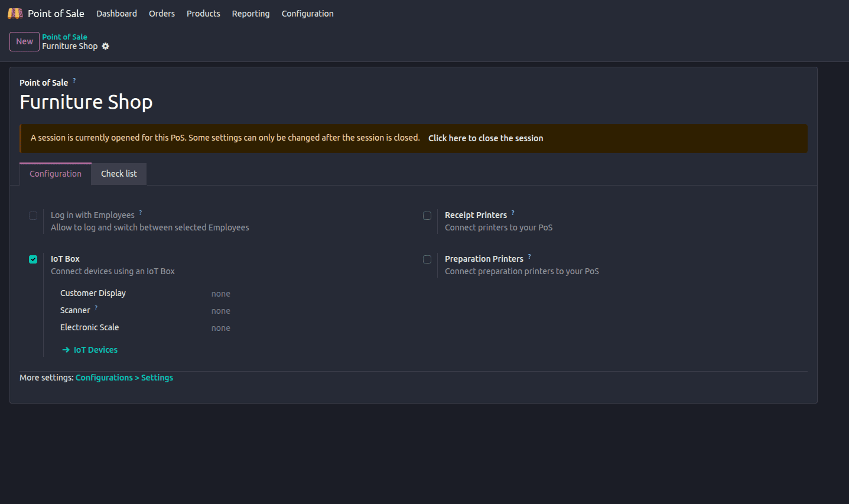
Task: Open the Orders menu
Action: click(x=162, y=14)
